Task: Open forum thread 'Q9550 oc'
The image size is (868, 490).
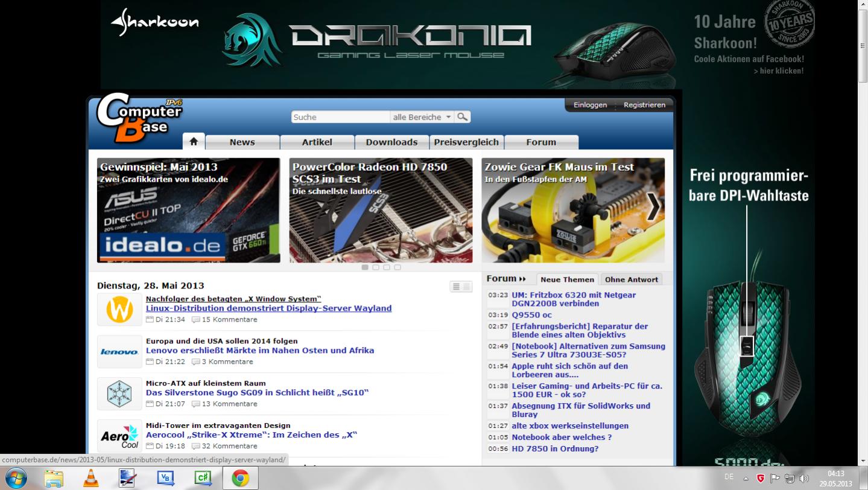Action: (531, 314)
